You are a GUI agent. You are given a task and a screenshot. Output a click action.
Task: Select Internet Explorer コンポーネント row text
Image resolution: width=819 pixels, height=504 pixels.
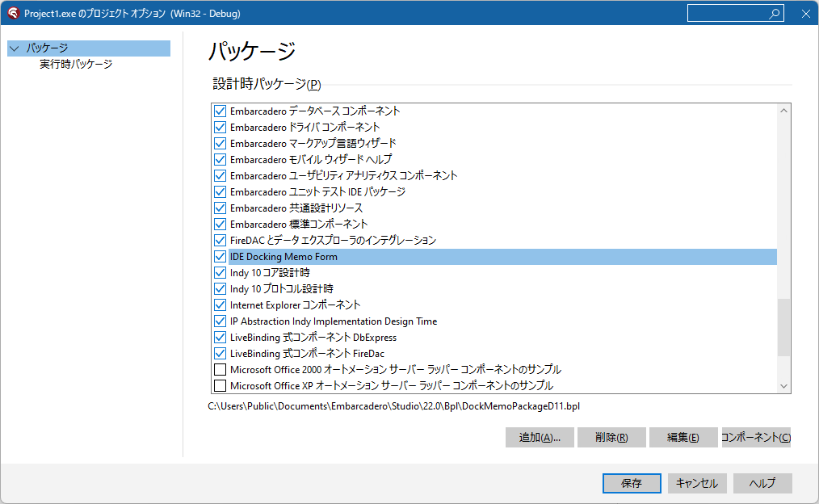[x=295, y=305]
